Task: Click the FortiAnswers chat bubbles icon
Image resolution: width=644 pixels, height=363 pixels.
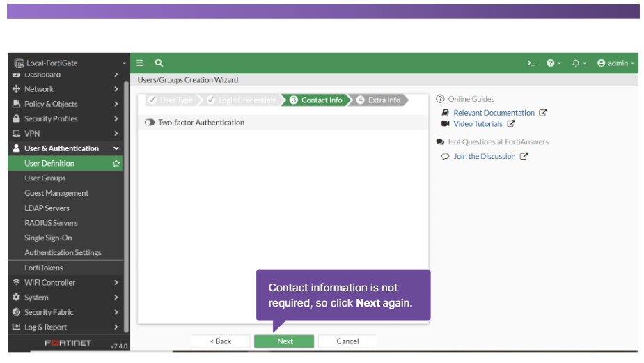Action: click(x=440, y=142)
